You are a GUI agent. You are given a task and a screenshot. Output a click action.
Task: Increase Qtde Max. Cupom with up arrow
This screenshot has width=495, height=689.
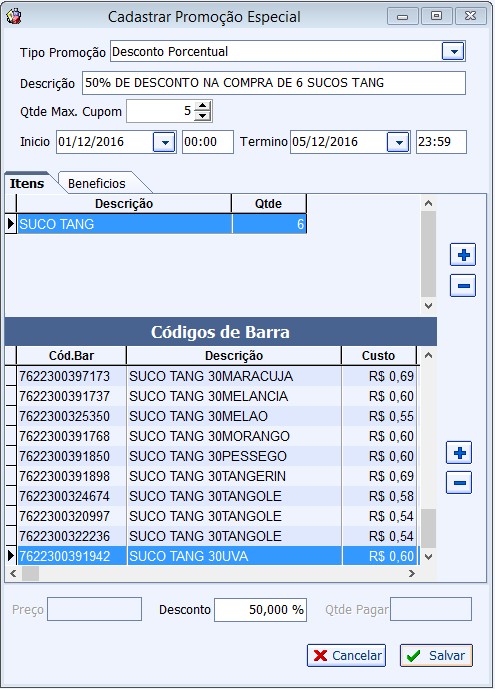202,106
